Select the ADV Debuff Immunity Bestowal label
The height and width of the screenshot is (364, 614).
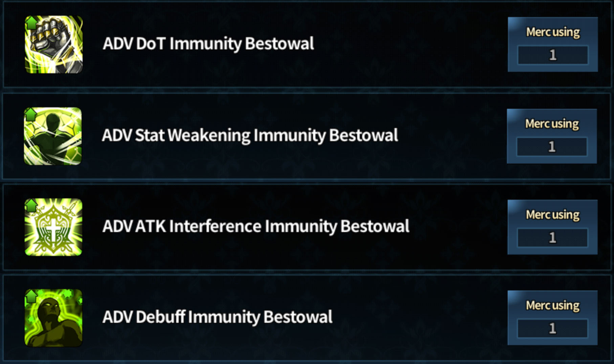(217, 317)
